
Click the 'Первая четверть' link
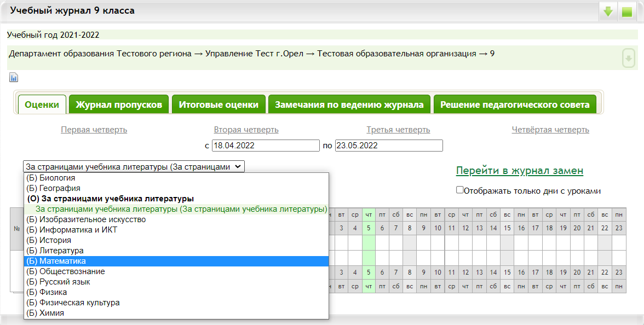tap(94, 130)
